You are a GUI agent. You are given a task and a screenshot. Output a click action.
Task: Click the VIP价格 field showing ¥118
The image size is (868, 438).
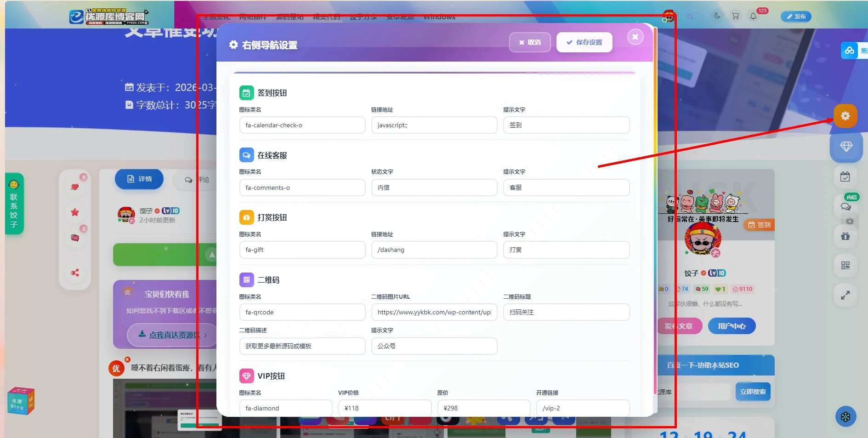pyautogui.click(x=384, y=408)
